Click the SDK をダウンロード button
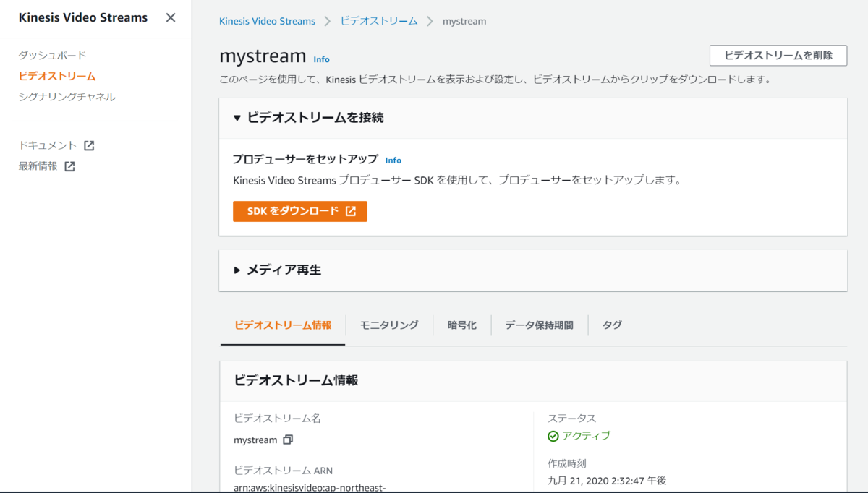 [300, 211]
